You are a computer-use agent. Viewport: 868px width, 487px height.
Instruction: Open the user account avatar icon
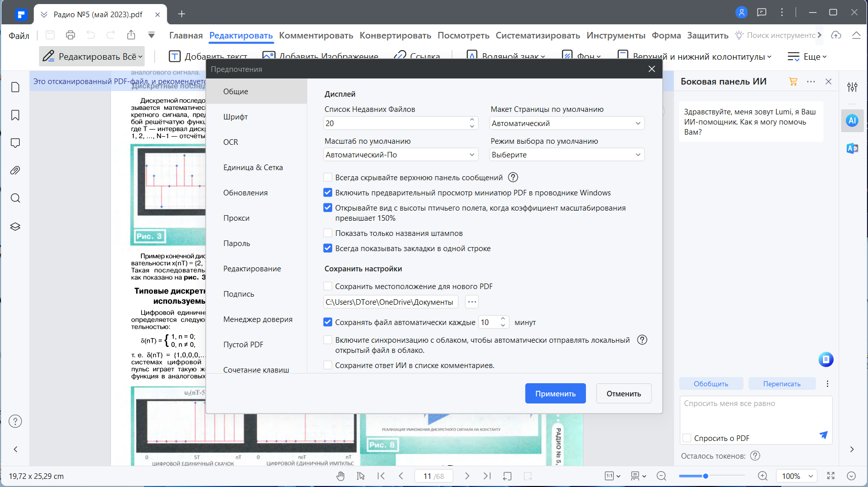click(x=741, y=13)
